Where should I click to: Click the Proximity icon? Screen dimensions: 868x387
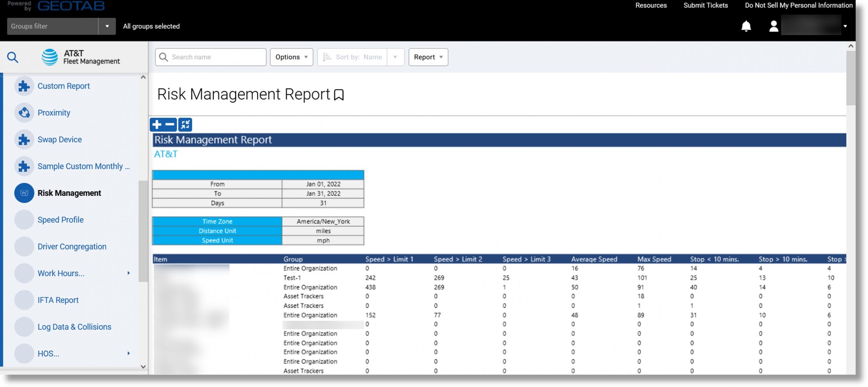pyautogui.click(x=24, y=113)
